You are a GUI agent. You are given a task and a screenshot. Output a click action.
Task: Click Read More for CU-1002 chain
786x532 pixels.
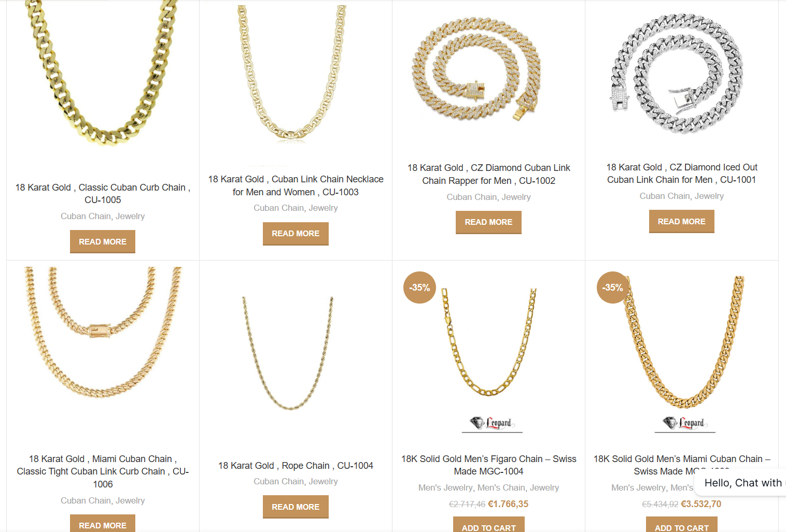(488, 222)
